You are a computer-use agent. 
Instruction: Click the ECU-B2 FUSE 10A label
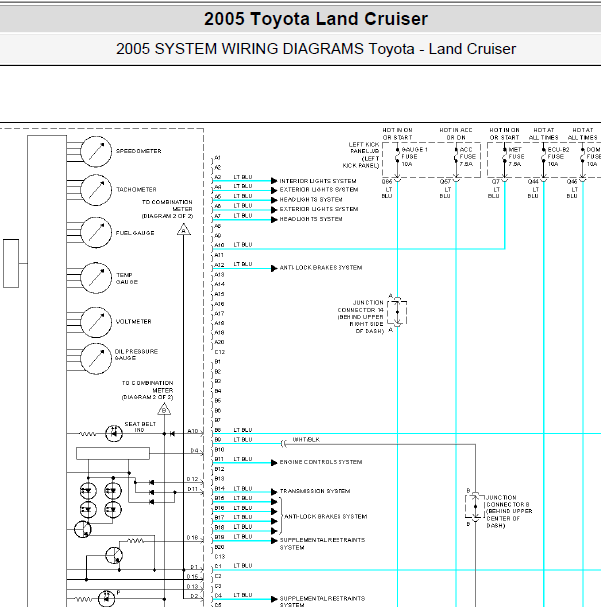(x=558, y=157)
